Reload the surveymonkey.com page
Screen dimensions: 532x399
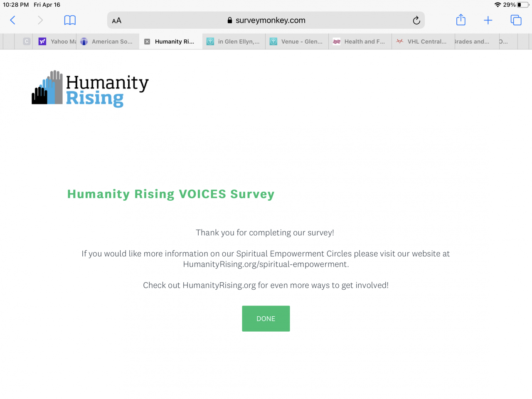[416, 20]
